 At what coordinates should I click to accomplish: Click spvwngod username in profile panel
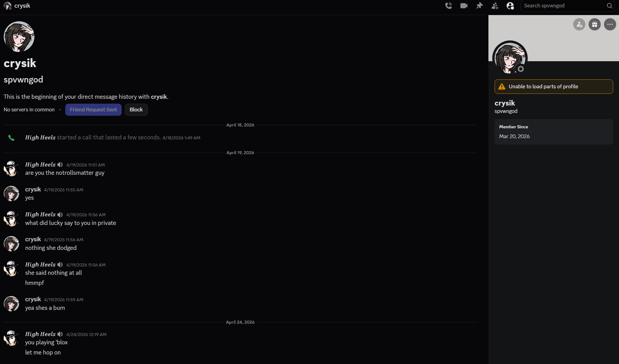coord(506,111)
